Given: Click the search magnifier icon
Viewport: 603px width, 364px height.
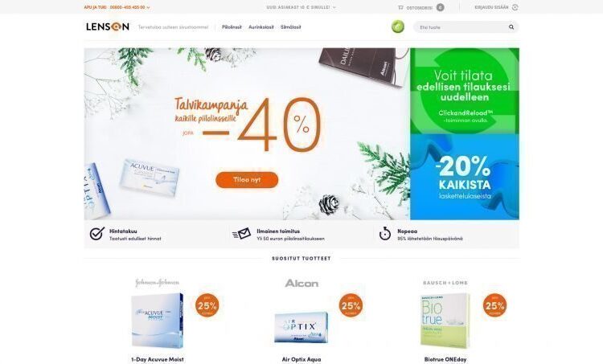Looking at the screenshot, I should 511,27.
